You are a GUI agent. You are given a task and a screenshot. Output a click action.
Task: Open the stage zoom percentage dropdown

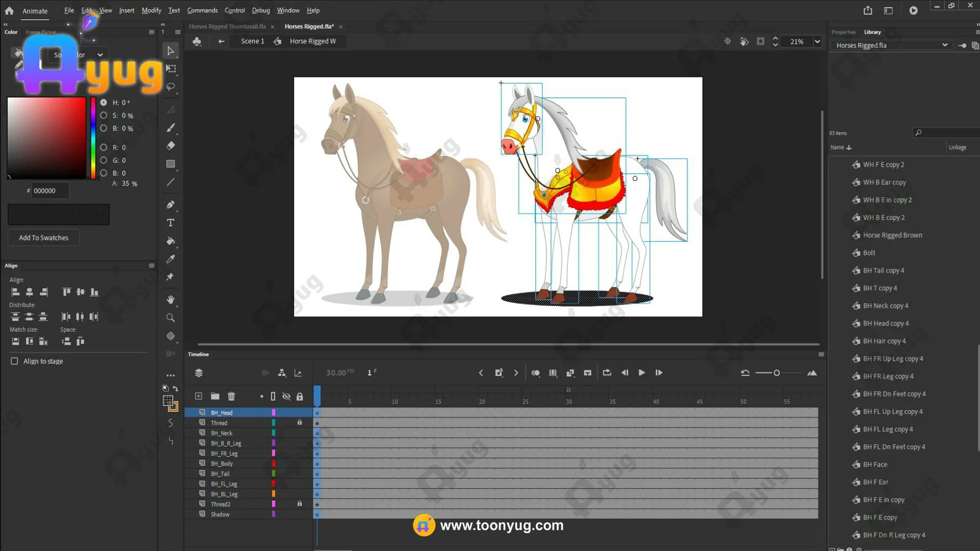coord(817,42)
